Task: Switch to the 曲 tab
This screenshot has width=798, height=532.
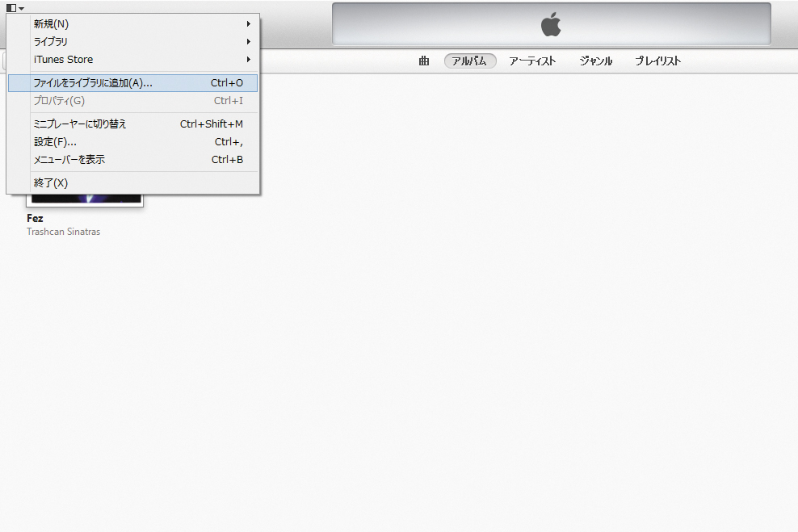Action: [x=424, y=61]
